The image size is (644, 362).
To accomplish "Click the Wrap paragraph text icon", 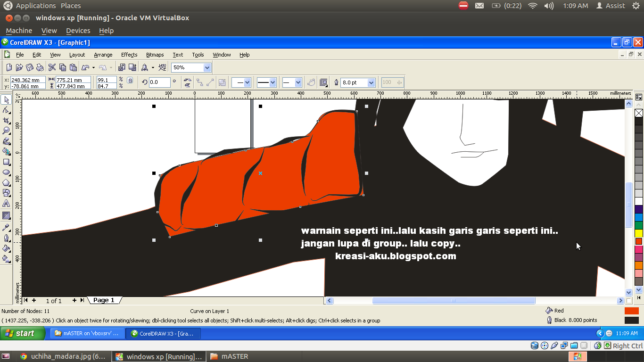I will 323,82.
